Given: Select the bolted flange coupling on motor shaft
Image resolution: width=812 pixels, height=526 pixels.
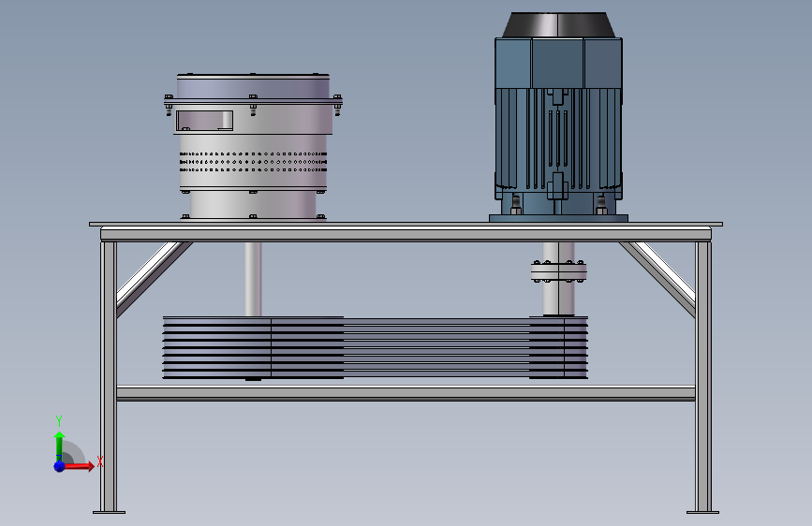Looking at the screenshot, I should [x=558, y=271].
